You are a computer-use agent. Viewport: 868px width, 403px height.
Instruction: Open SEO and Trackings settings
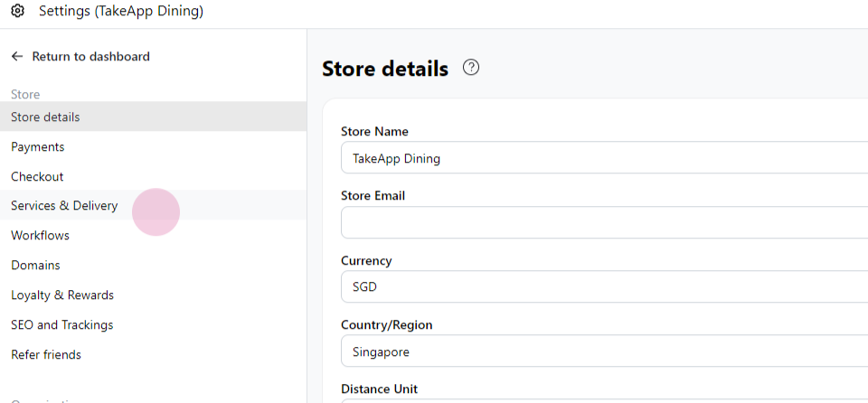[x=154, y=325]
